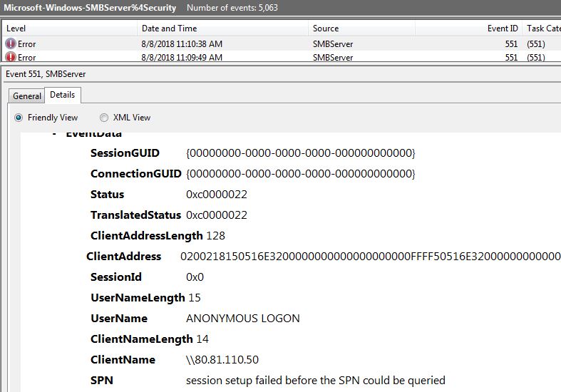Open the General tab
This screenshot has width=561, height=392.
pyautogui.click(x=27, y=96)
